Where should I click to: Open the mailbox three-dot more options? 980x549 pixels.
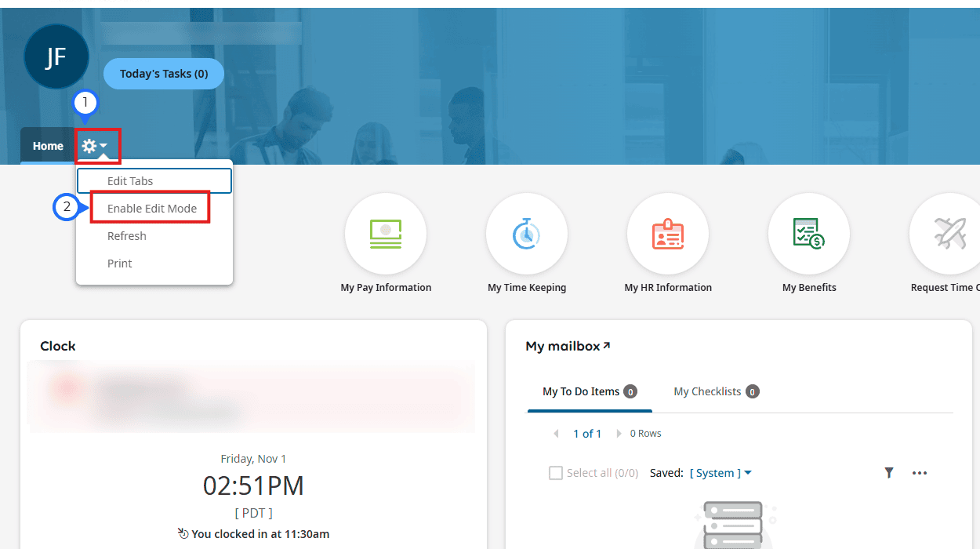[x=920, y=473]
